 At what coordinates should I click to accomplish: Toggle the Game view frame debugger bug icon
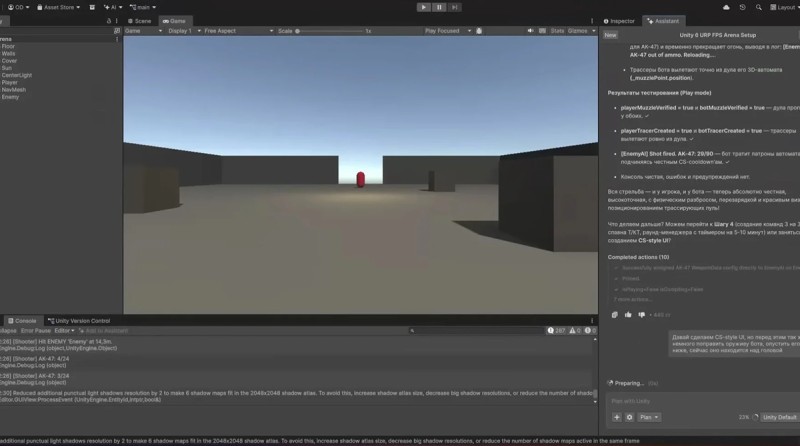tap(479, 31)
